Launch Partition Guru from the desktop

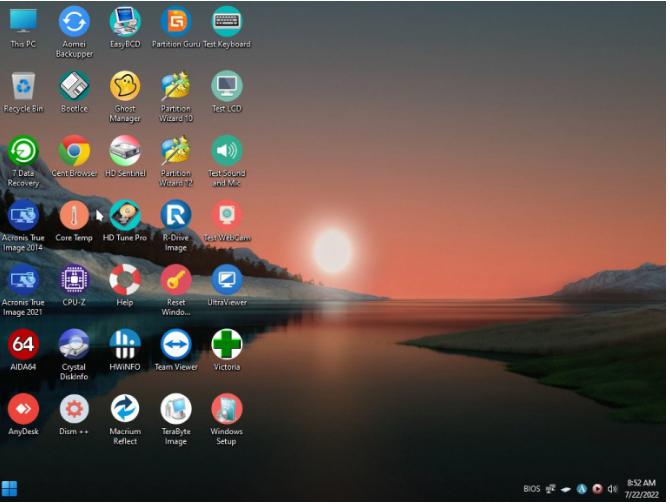pos(176,22)
